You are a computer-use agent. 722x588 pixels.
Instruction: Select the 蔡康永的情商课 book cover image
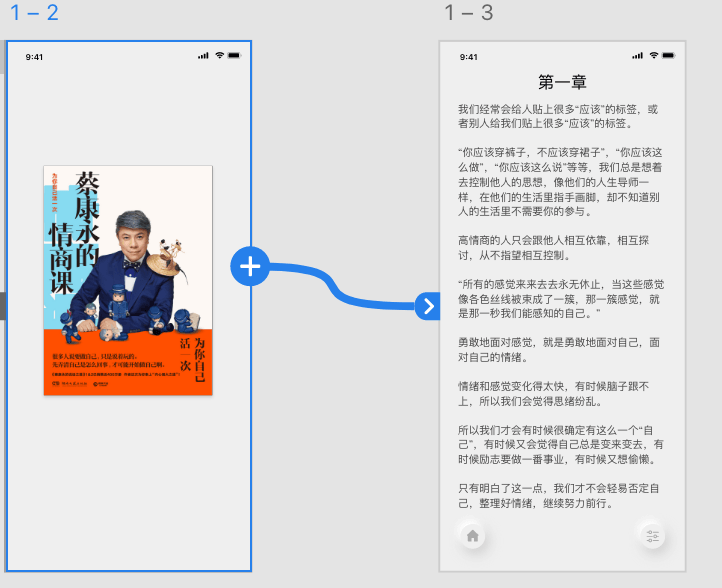(128, 280)
